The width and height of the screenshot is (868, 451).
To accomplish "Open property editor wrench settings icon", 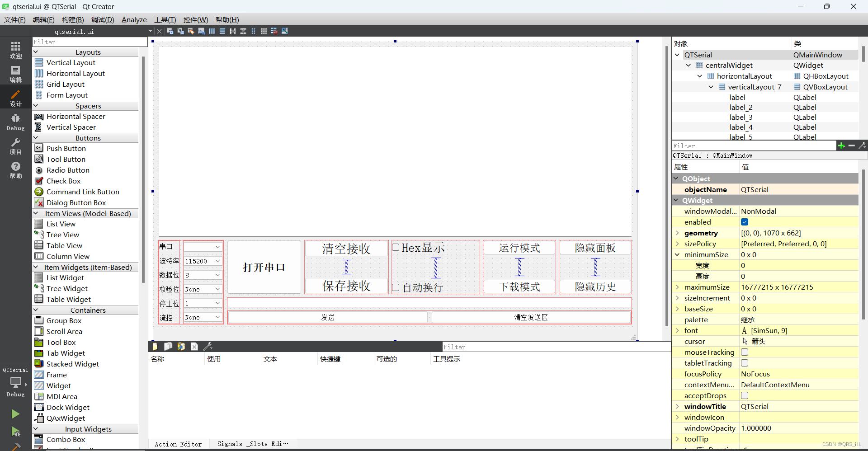I will (862, 146).
